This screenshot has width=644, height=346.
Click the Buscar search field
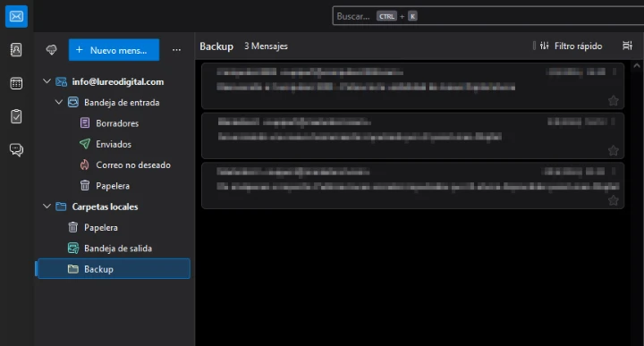(488, 16)
